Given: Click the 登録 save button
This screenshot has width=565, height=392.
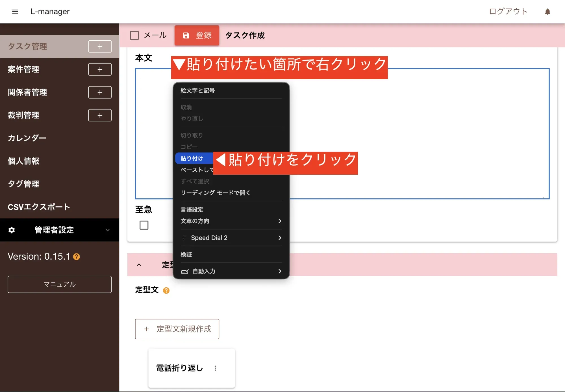Looking at the screenshot, I should point(197,35).
